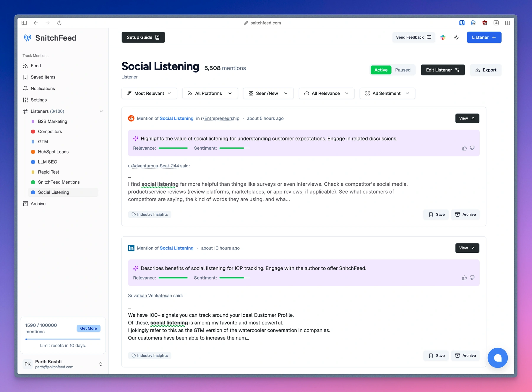Open the All Relevance filter dropdown
The image size is (532, 392).
click(x=327, y=93)
